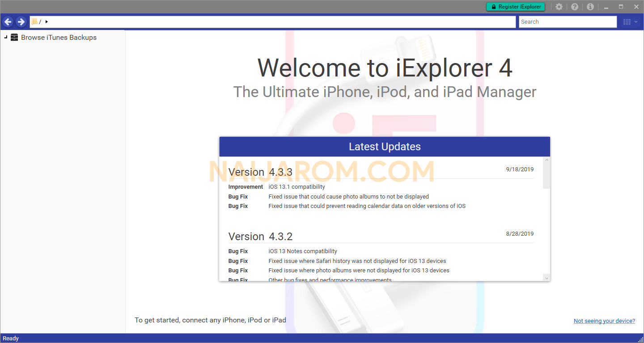Select Browse iTunes Backups
The height and width of the screenshot is (343, 644).
coord(59,38)
